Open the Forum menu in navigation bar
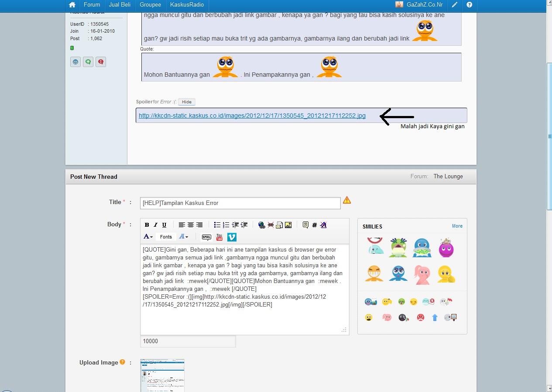 click(x=92, y=5)
